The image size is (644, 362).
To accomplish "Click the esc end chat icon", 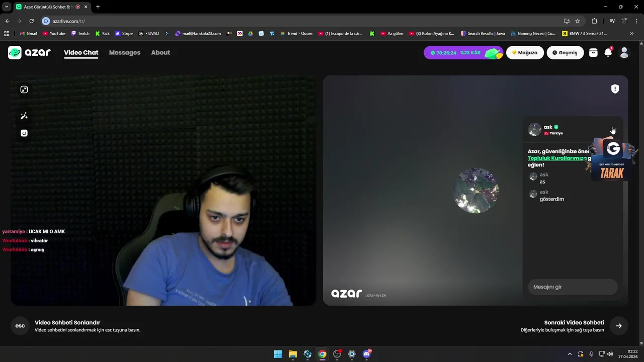I will [20, 326].
